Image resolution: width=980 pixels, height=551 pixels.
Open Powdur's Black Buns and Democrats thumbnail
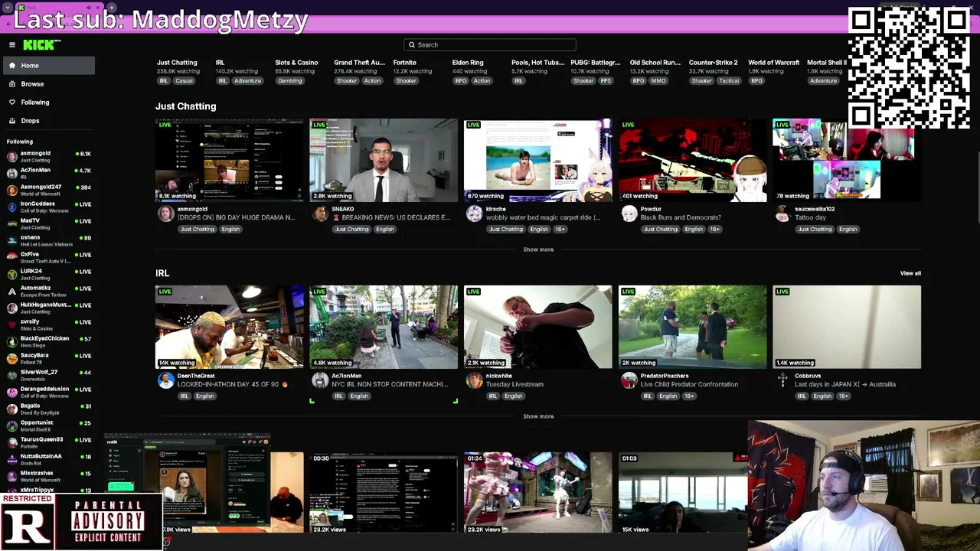[x=693, y=161]
